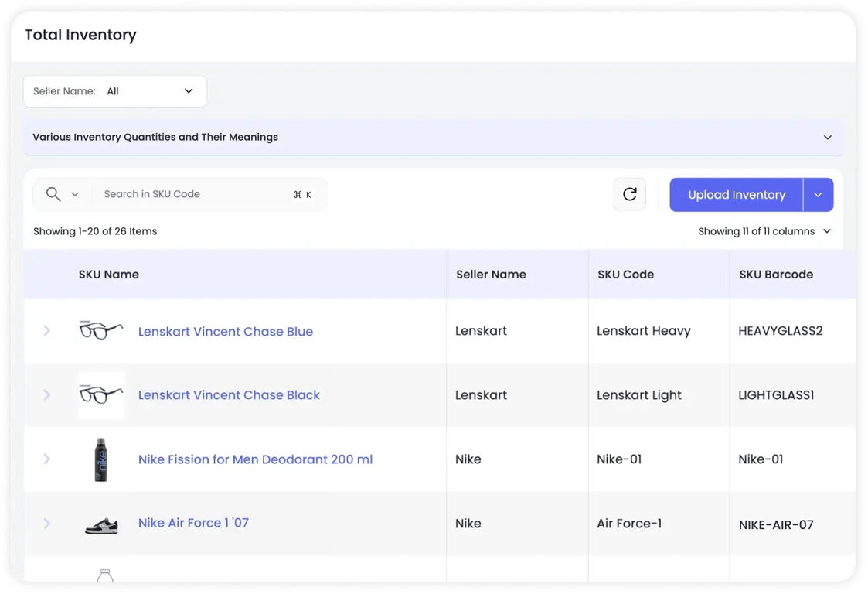This screenshot has width=868, height=594.
Task: Click the Upload Inventory button
Action: 737,194
